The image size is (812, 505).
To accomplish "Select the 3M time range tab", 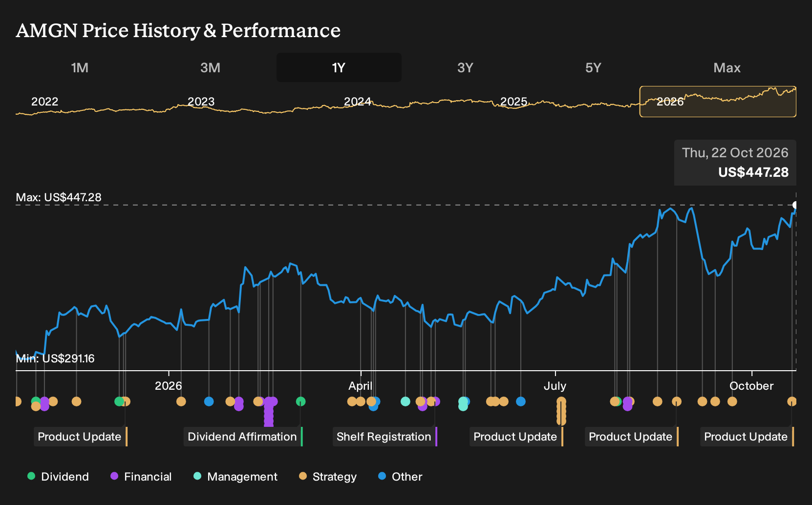I will [x=211, y=67].
